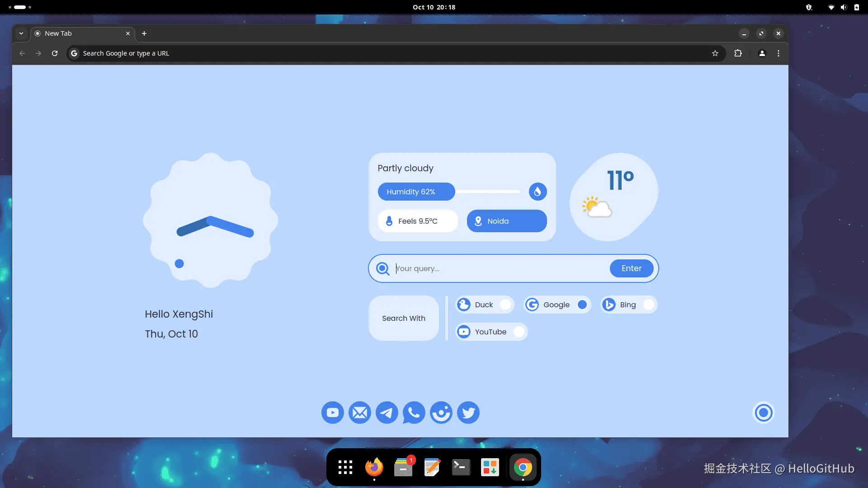Open a new tab with plus button
Screen dimensions: 868x488
click(x=144, y=33)
